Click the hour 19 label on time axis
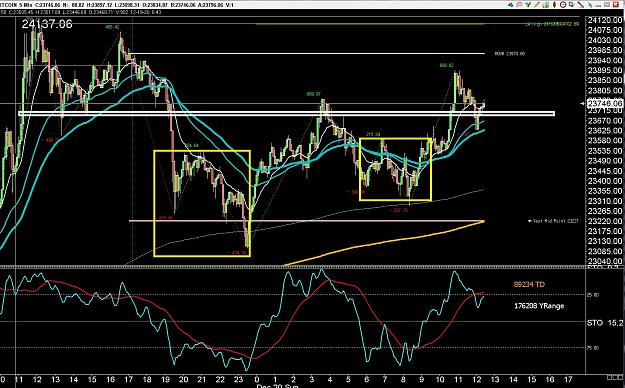Viewport: 625px width, 388px height. pyautogui.click(x=165, y=379)
